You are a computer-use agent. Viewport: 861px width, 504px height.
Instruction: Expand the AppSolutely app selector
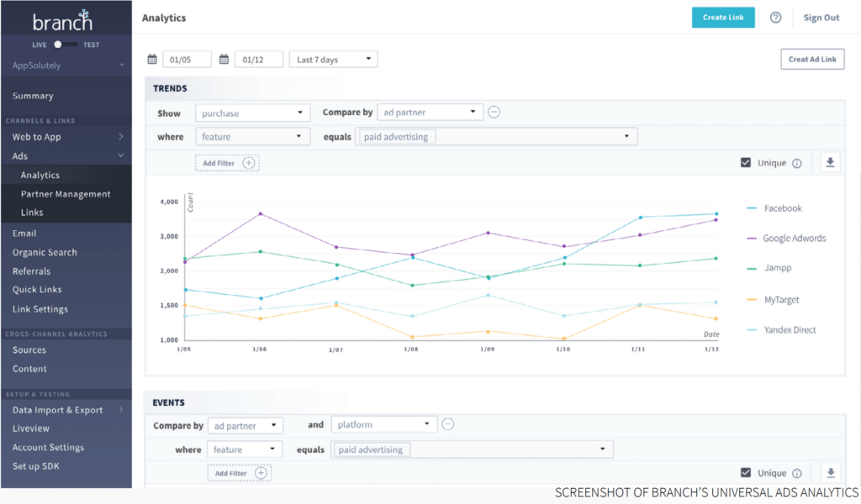66,66
